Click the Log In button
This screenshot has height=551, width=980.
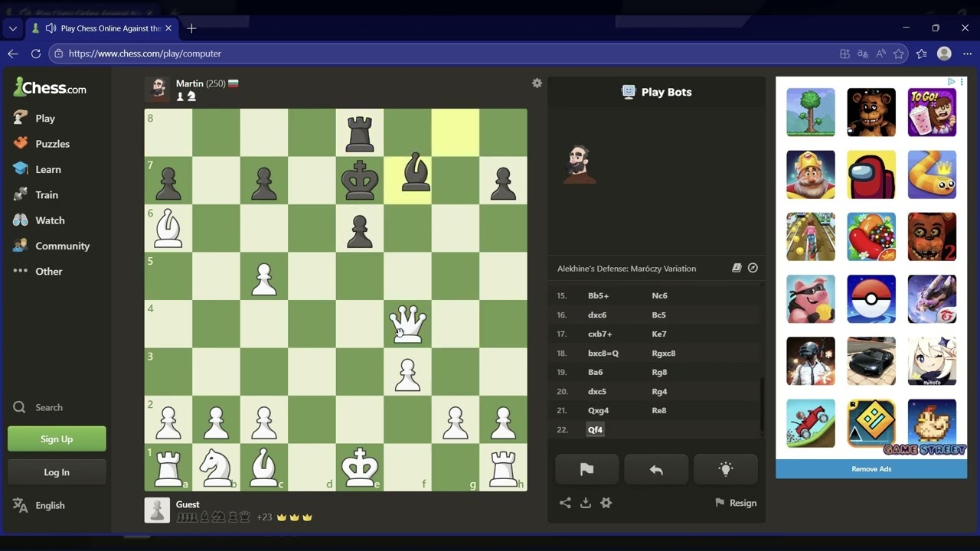tap(57, 472)
